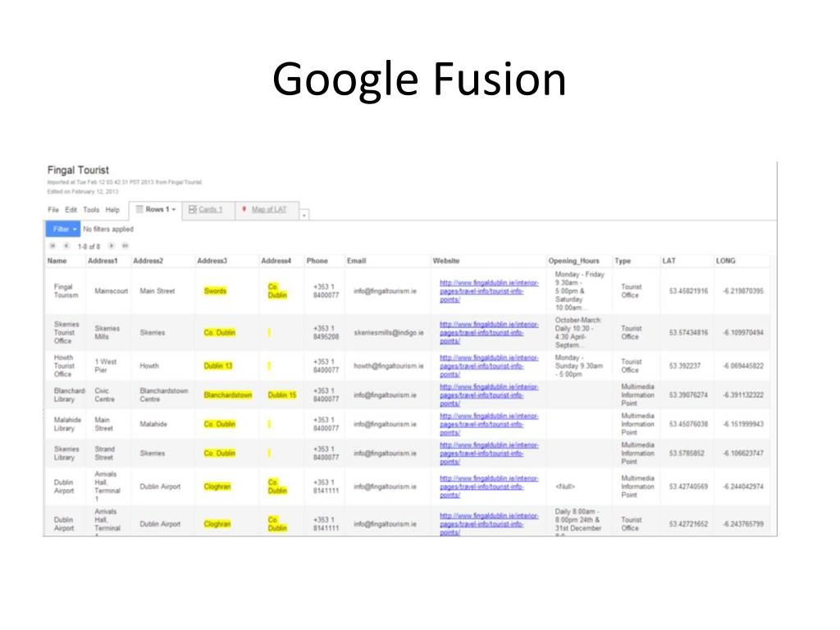Click the <Null> opening hours cell

(x=565, y=486)
